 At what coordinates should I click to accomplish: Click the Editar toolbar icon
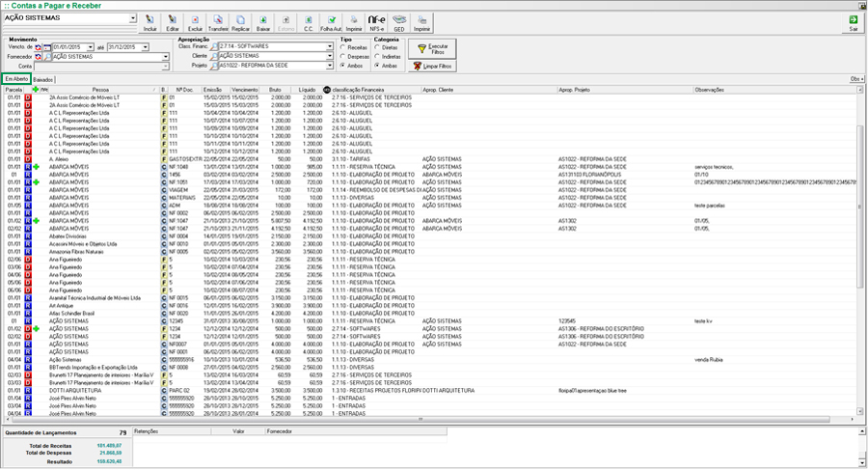tap(173, 22)
